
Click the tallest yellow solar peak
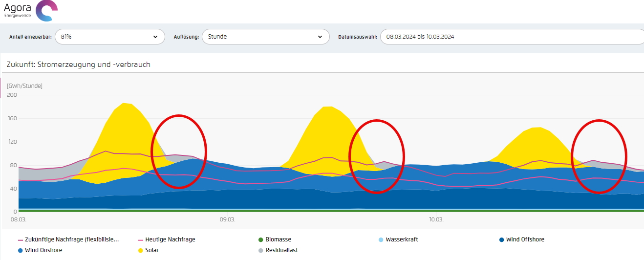coord(126,110)
